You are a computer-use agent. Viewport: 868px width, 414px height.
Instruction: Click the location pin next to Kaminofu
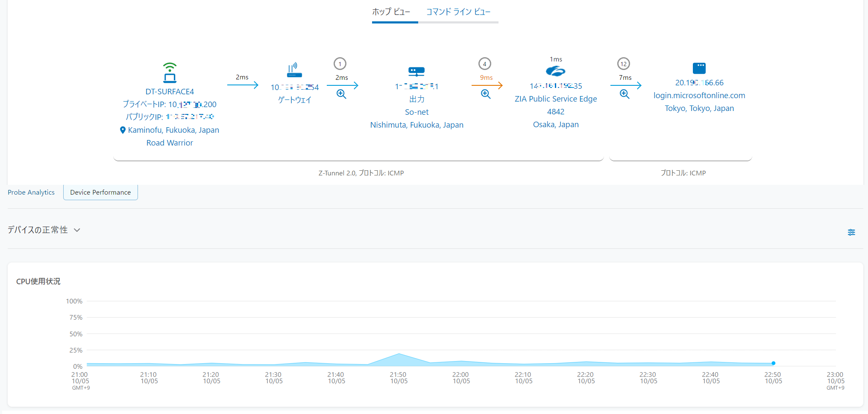pos(123,130)
